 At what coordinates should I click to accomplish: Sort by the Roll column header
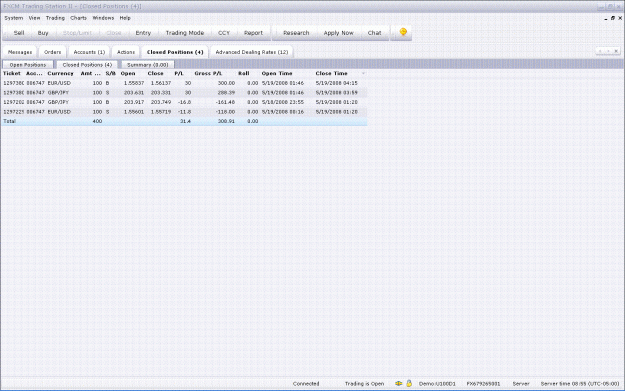(x=244, y=73)
